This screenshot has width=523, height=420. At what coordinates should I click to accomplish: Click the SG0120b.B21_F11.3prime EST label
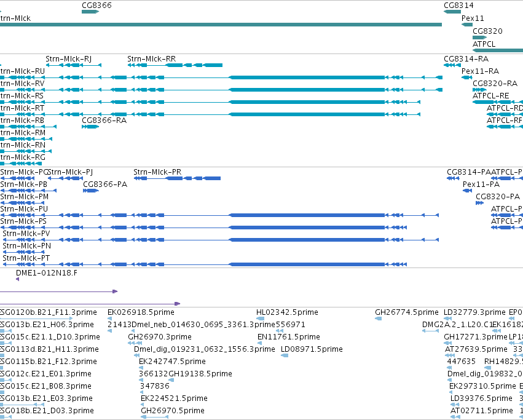49,312
